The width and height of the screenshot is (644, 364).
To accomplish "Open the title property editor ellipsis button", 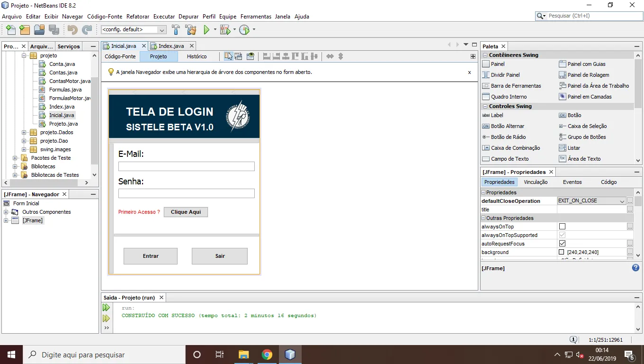I will 630,209.
